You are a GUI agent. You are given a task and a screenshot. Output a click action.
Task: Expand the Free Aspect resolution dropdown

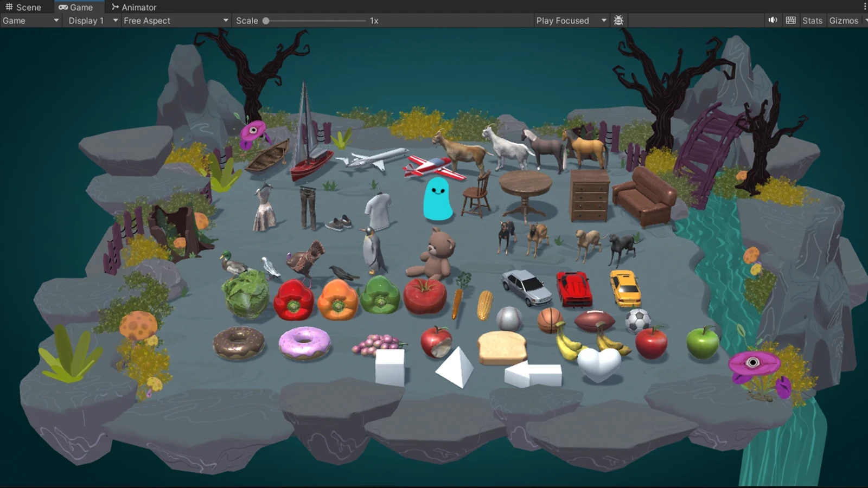[x=176, y=21]
